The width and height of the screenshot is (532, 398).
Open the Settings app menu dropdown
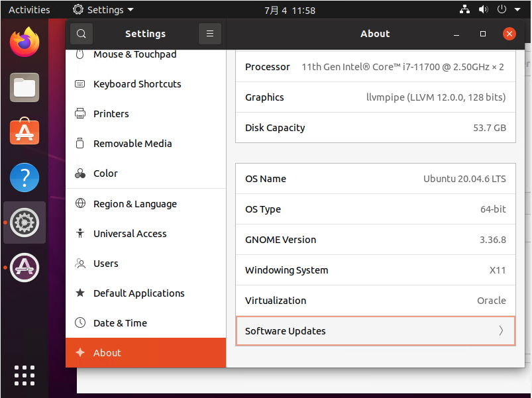coord(103,10)
